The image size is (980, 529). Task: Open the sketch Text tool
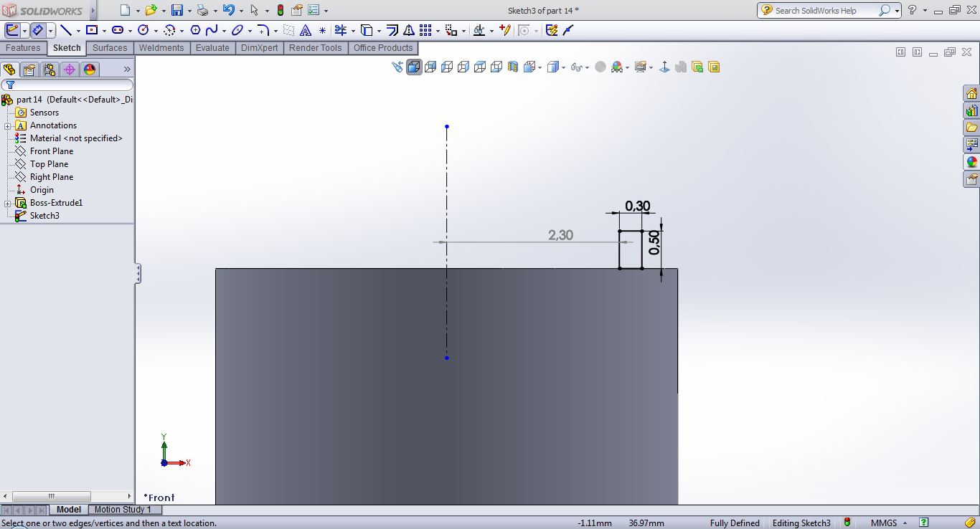[306, 30]
